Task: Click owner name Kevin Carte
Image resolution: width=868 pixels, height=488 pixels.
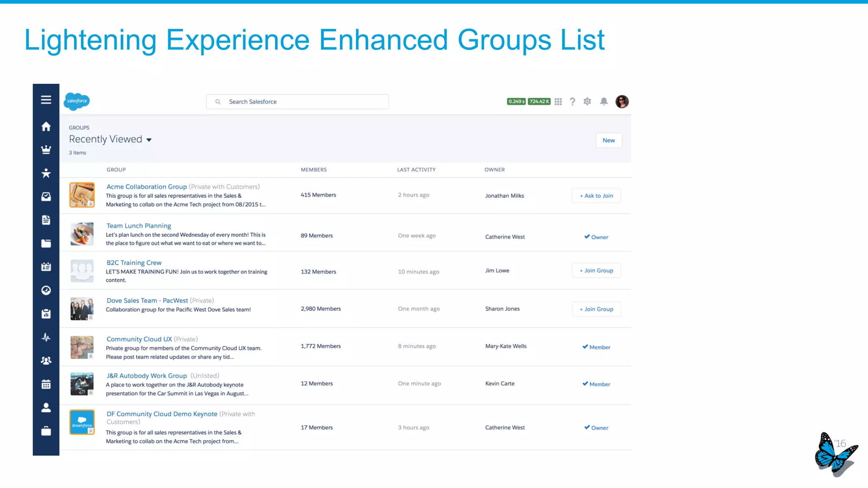Action: point(500,383)
